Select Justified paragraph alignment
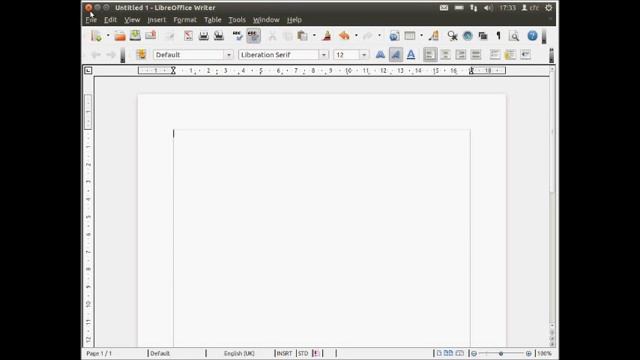640x360 pixels. 476,55
